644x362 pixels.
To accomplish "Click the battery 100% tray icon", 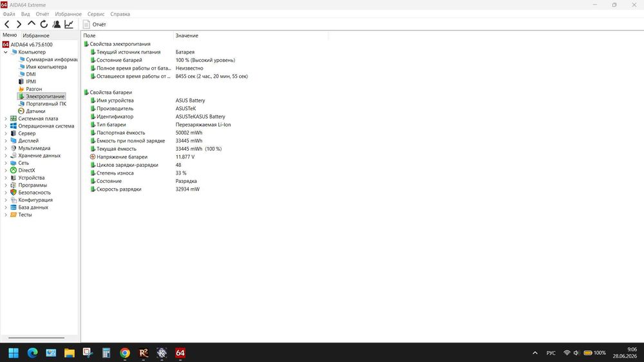I will pos(594,353).
